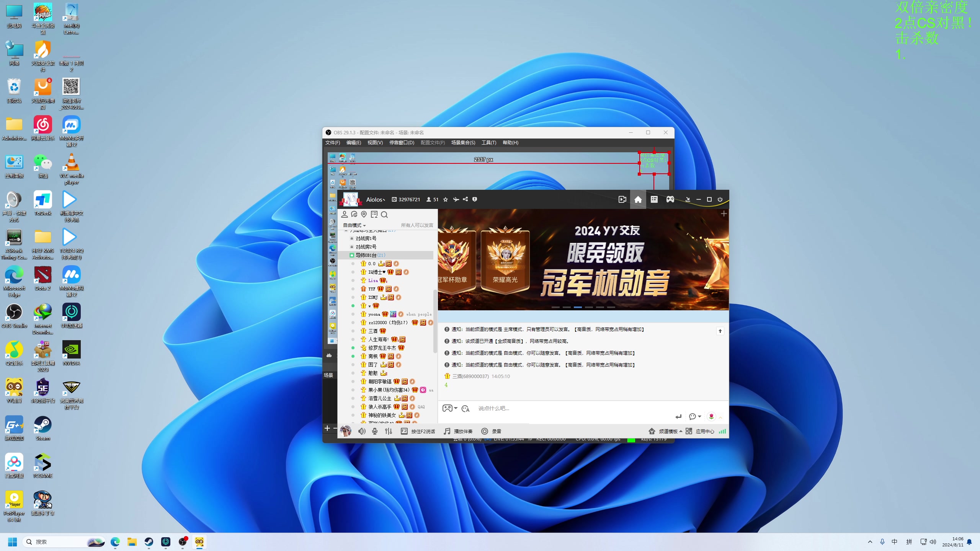Click the Aiolos channel logo avatar

(351, 199)
